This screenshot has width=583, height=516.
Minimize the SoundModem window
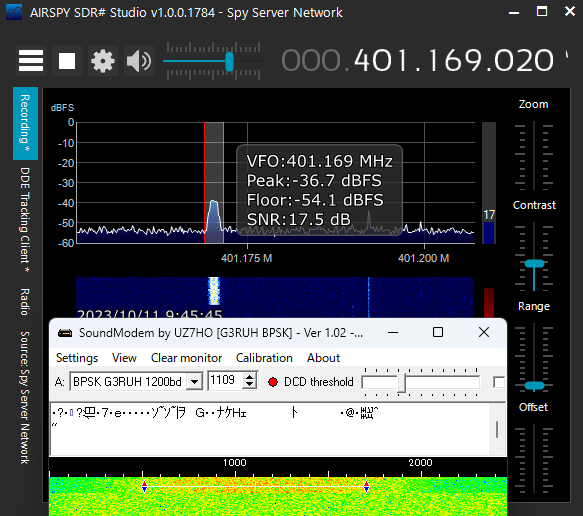coord(393,332)
